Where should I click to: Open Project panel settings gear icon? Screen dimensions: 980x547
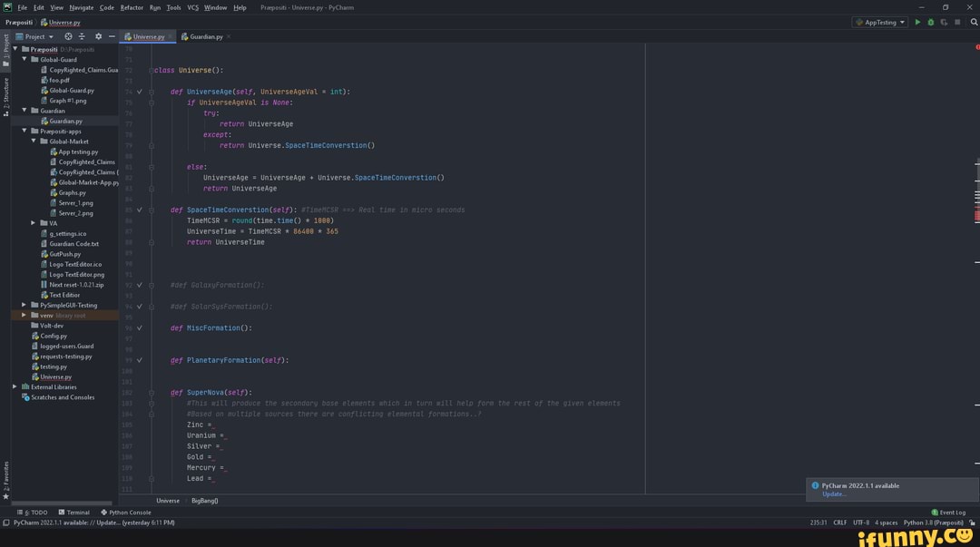point(98,37)
